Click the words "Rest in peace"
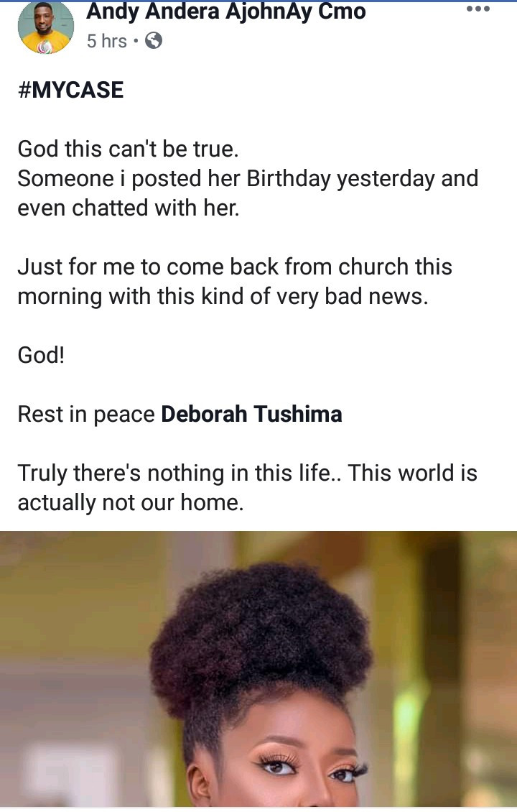This screenshot has height=812, width=517. (x=86, y=414)
